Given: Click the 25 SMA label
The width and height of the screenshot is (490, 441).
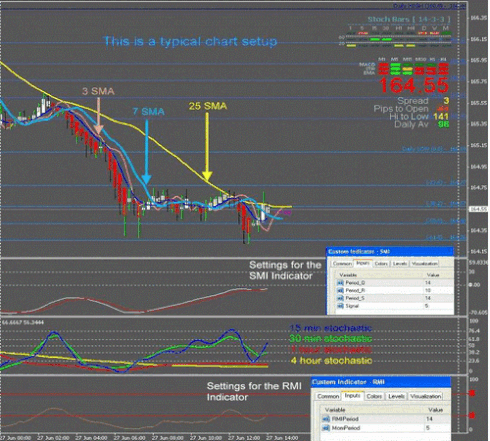Looking at the screenshot, I should point(208,106).
